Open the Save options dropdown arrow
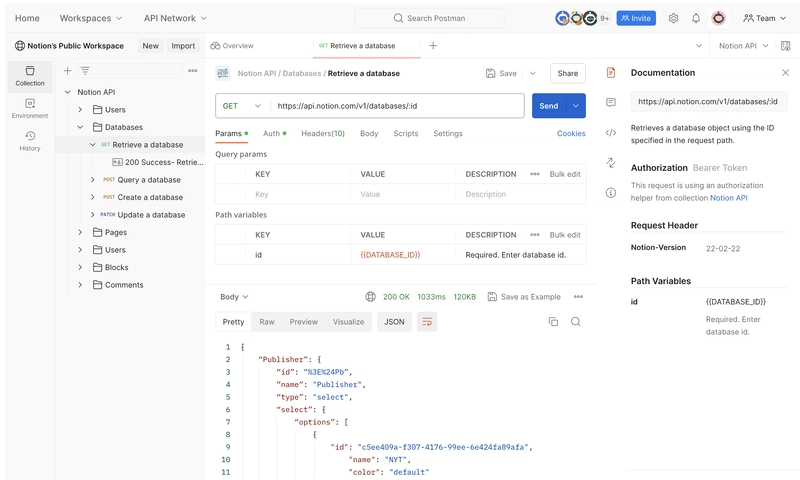This screenshot has width=800, height=480. (x=533, y=73)
